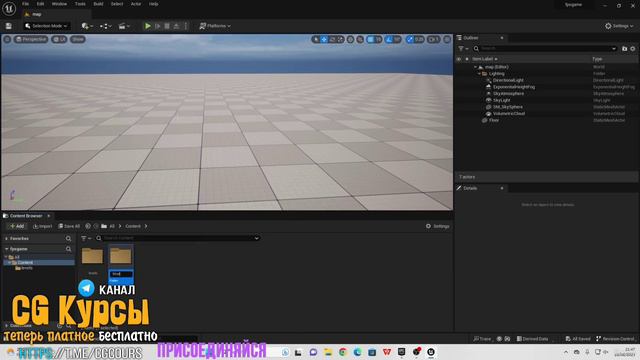Click Revision Control in the status bar
The height and width of the screenshot is (360, 640).
615,339
